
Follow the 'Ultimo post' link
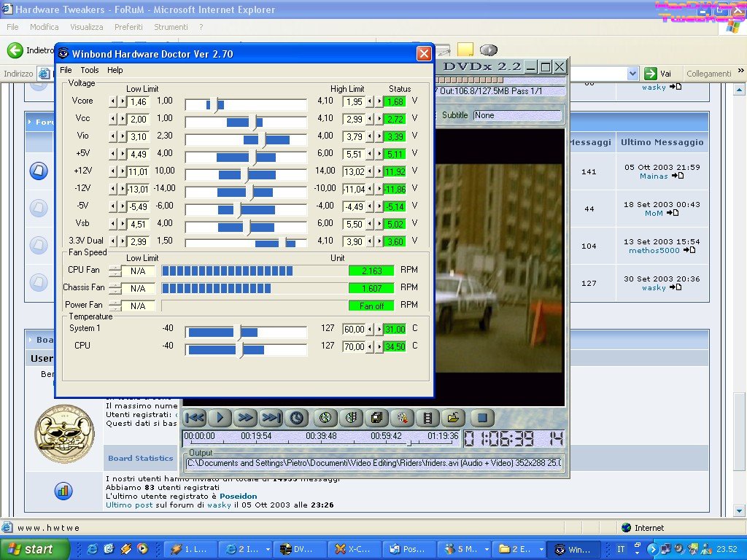pyautogui.click(x=129, y=505)
